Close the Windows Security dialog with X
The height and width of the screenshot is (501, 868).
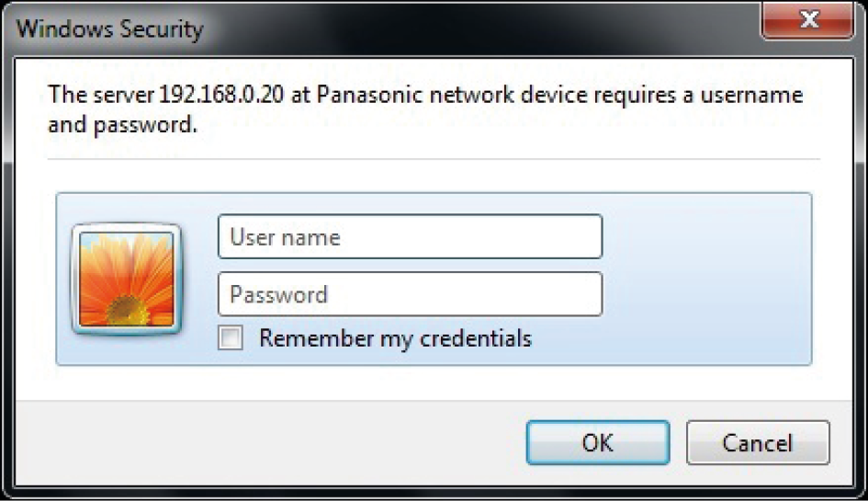tap(808, 20)
